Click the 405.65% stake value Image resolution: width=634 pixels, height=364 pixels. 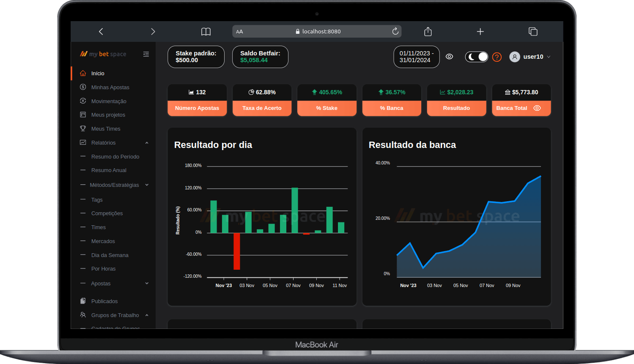tap(330, 92)
